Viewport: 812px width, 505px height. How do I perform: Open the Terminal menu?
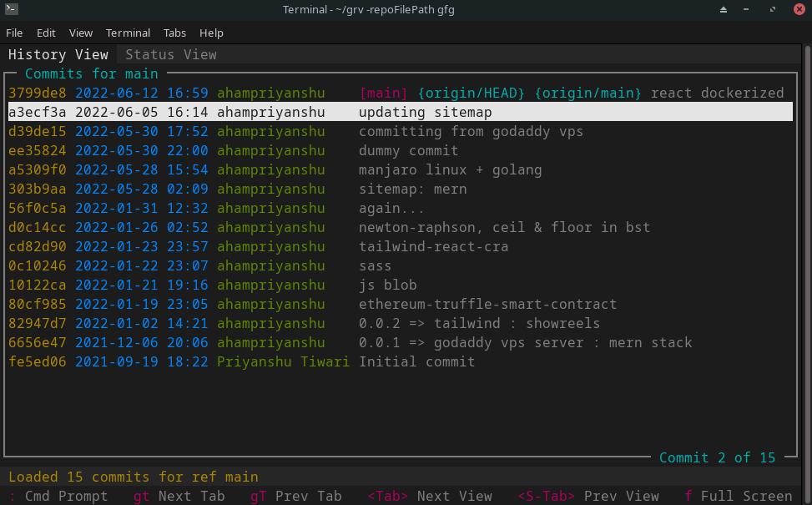tap(128, 33)
